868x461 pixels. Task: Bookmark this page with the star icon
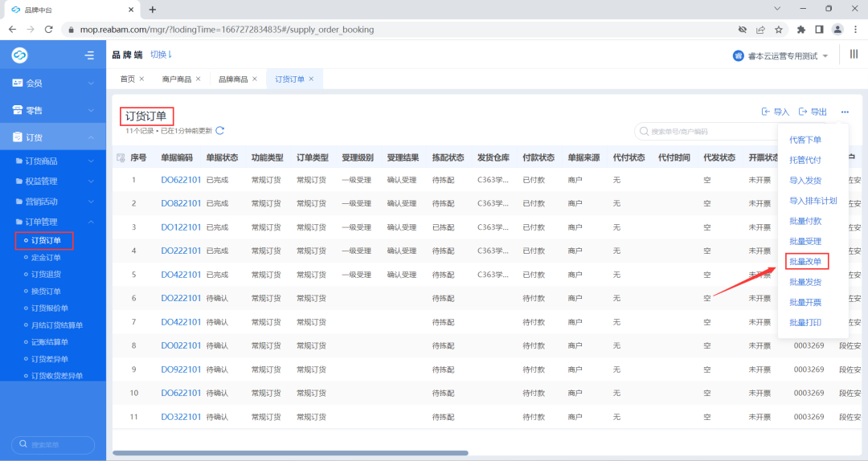tap(779, 30)
